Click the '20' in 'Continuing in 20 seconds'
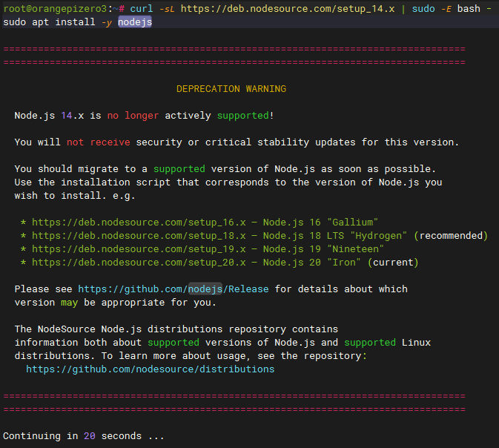This screenshot has height=448, width=499. [90, 436]
